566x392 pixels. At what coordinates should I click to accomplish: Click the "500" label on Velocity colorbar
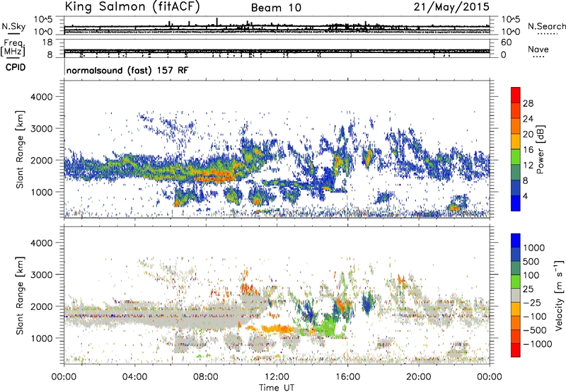533,261
